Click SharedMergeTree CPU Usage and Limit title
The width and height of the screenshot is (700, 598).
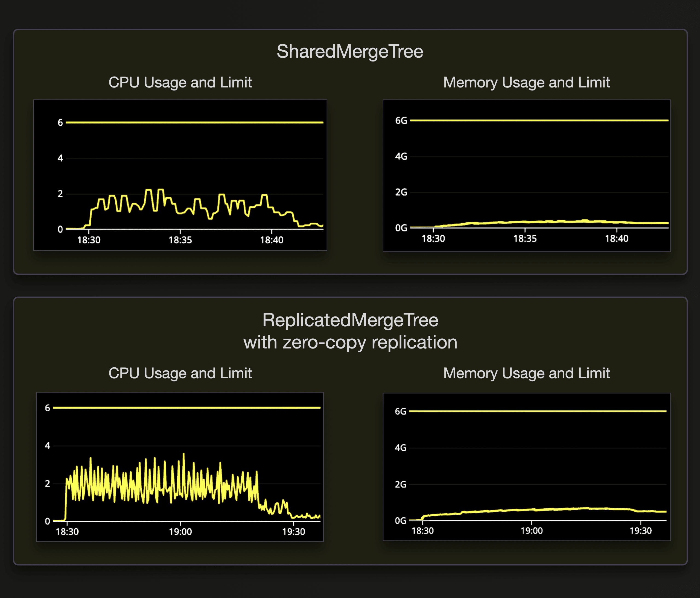(180, 82)
